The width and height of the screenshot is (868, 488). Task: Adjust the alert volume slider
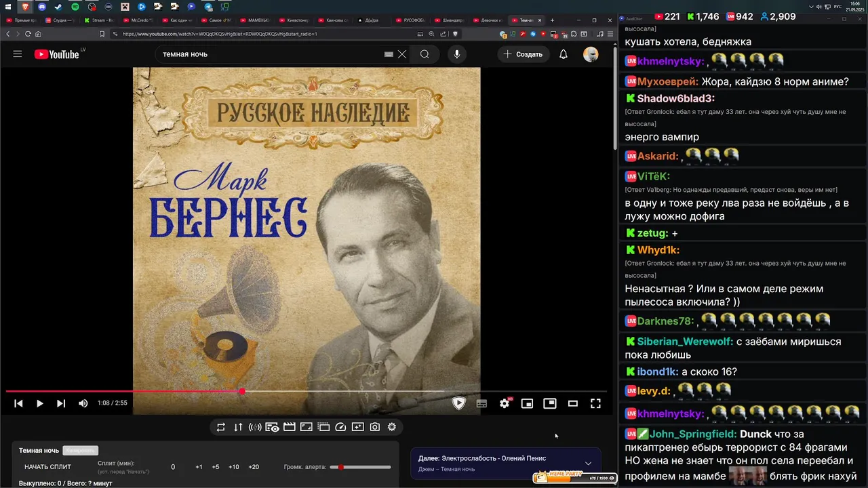[x=360, y=467]
